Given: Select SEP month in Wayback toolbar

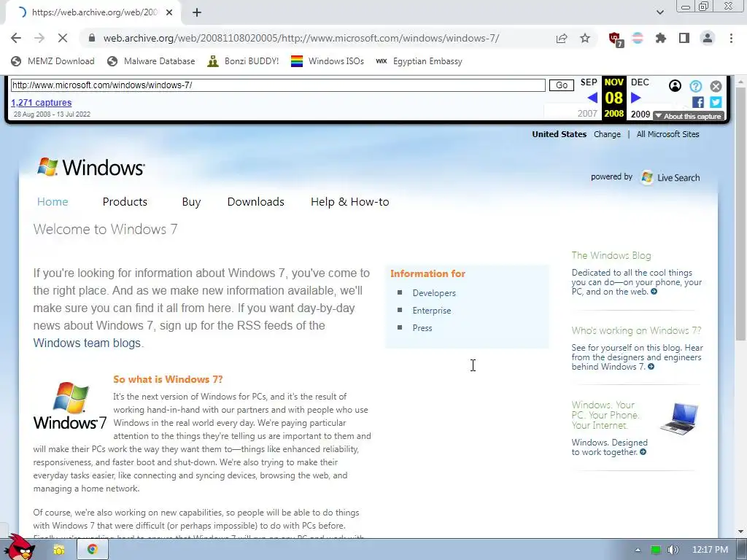Looking at the screenshot, I should tap(589, 82).
